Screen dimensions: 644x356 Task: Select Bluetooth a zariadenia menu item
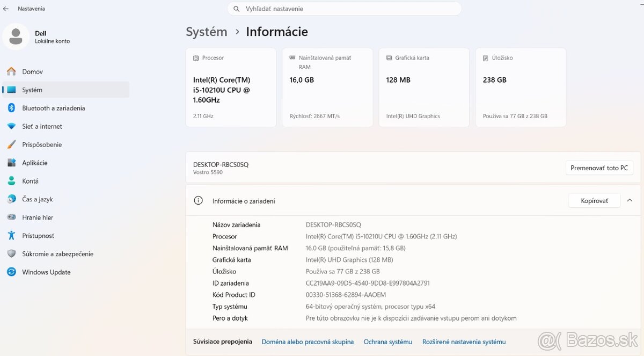pos(66,108)
